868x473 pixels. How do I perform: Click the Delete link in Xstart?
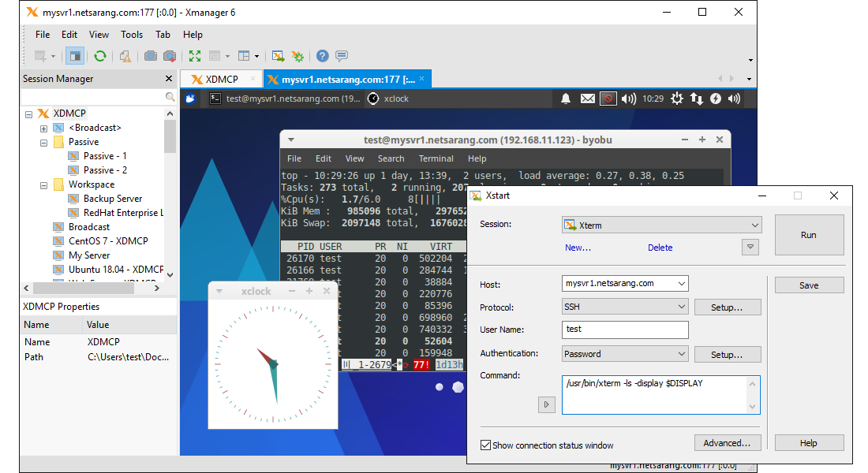click(660, 248)
